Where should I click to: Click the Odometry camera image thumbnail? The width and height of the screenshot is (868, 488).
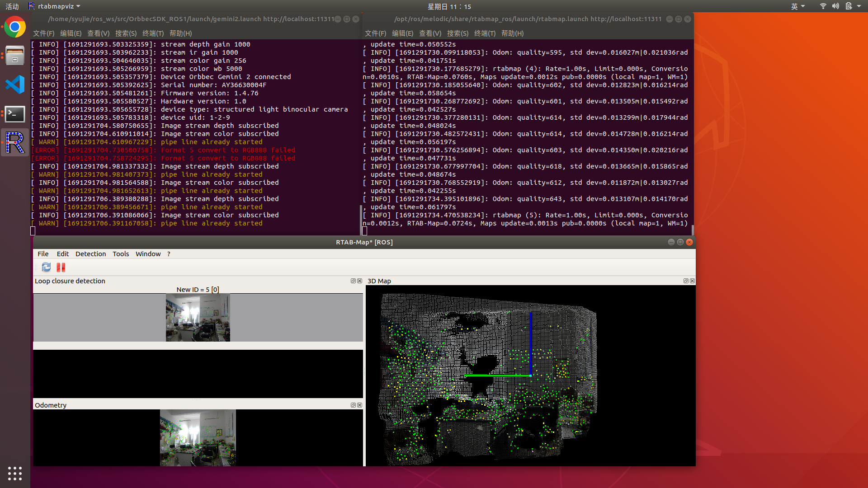[198, 438]
